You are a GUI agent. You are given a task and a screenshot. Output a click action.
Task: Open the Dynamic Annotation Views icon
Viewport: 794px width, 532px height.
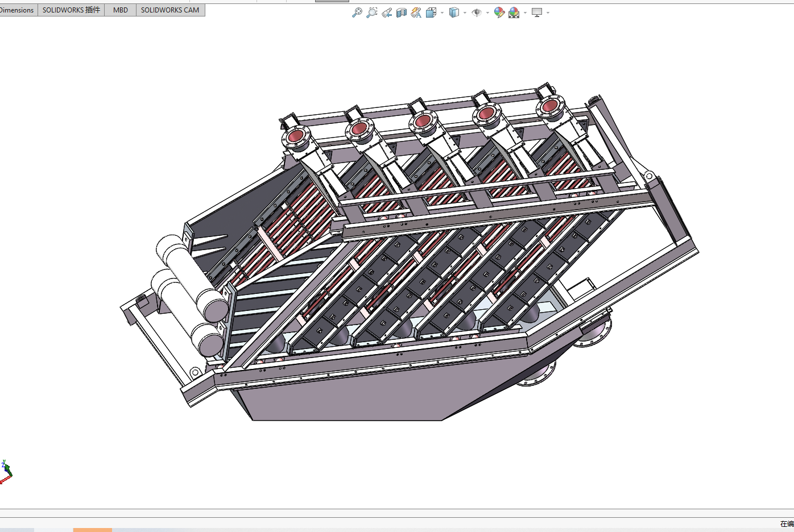416,13
